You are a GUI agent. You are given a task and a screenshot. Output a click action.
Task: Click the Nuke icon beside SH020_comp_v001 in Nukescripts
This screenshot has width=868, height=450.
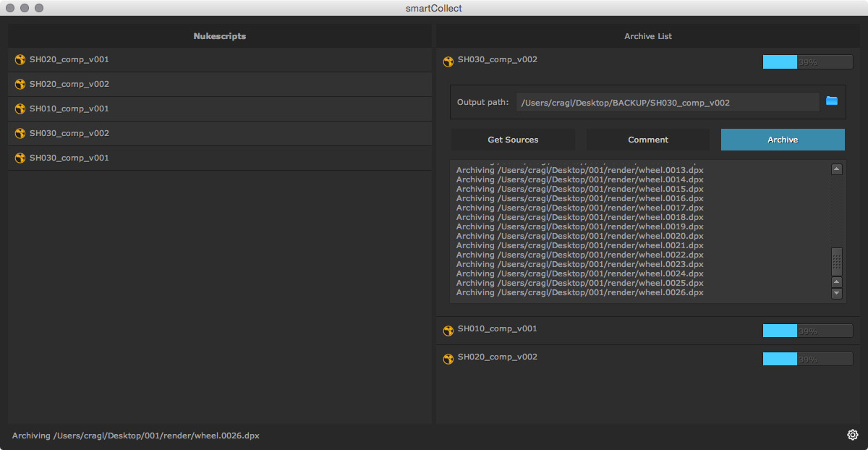[x=20, y=60]
